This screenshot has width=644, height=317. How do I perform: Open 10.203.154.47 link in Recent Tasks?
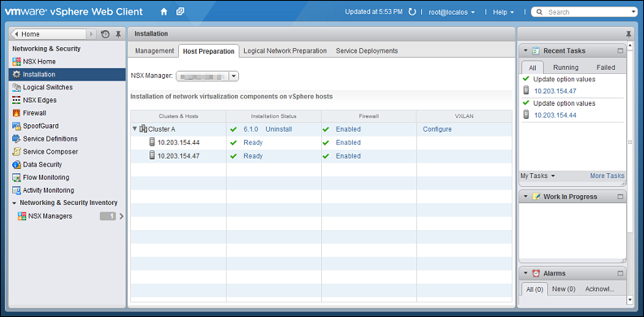[x=555, y=91]
